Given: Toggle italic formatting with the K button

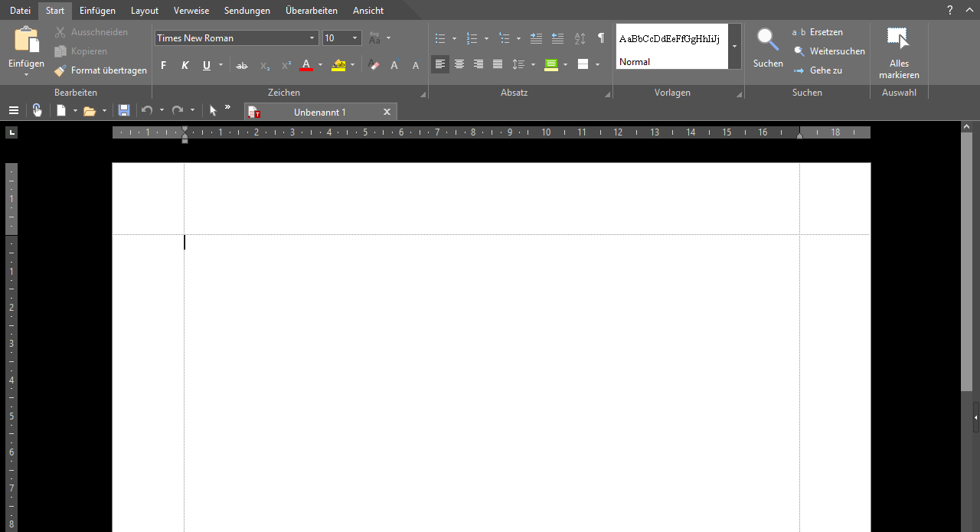Looking at the screenshot, I should (x=185, y=65).
